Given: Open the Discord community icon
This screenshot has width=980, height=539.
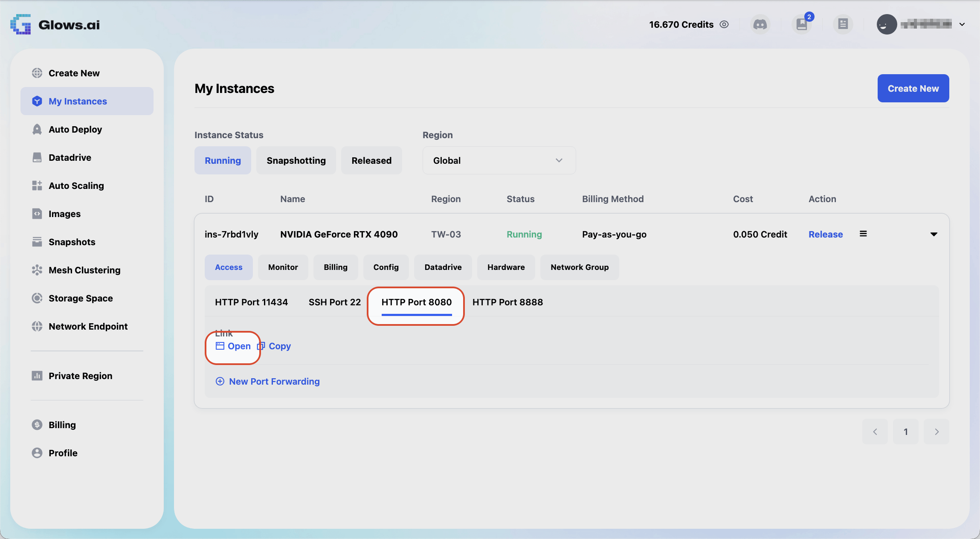Looking at the screenshot, I should (760, 24).
